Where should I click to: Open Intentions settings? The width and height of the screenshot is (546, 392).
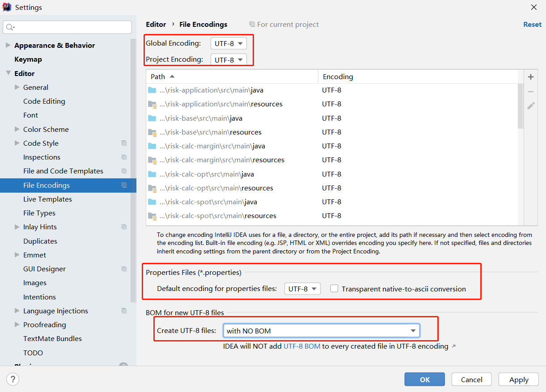pyautogui.click(x=39, y=297)
